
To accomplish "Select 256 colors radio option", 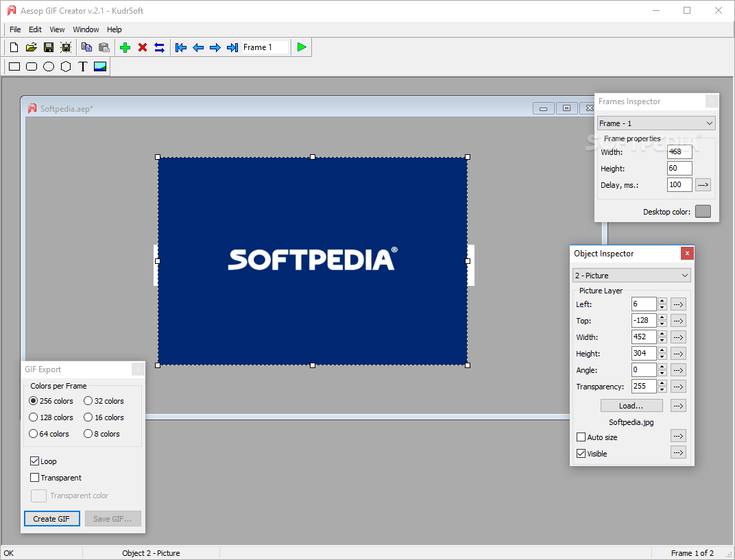I will pyautogui.click(x=51, y=401).
